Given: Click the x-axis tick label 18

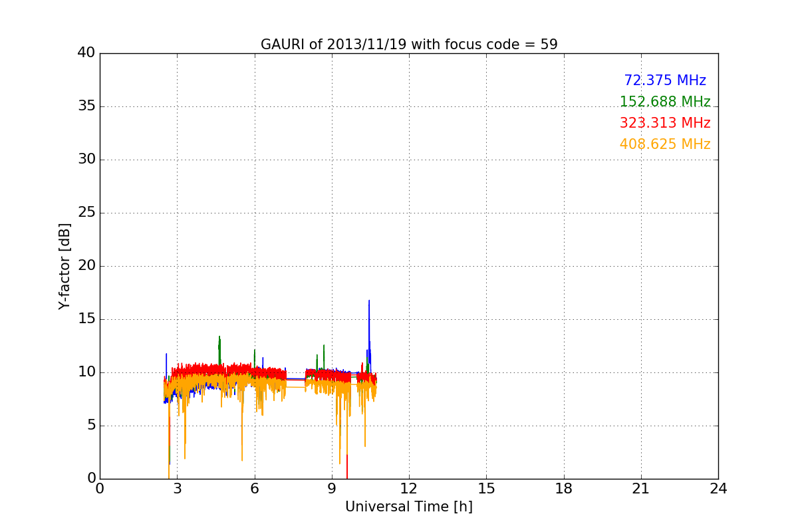Looking at the screenshot, I should pyautogui.click(x=564, y=489).
